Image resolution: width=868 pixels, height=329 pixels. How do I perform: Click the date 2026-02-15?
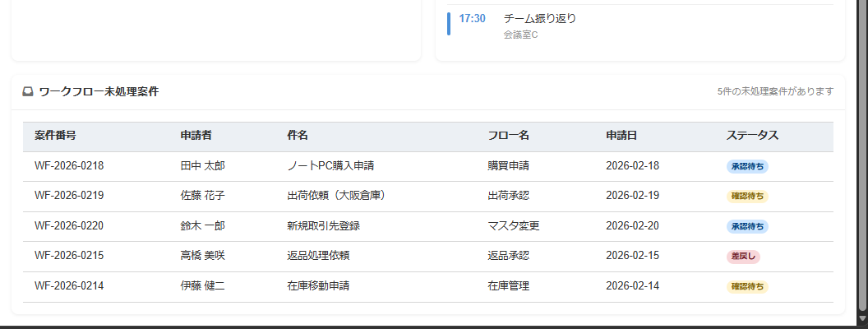[633, 257]
